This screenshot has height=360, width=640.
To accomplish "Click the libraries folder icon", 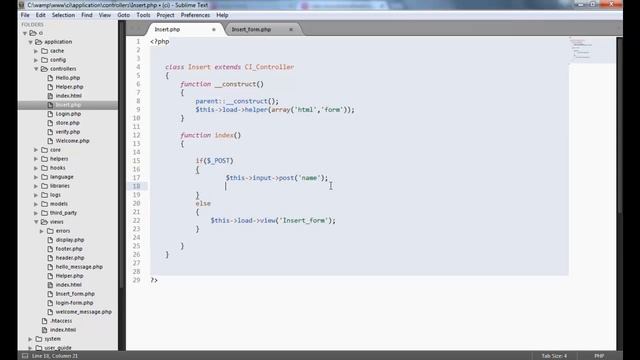I will [44, 186].
